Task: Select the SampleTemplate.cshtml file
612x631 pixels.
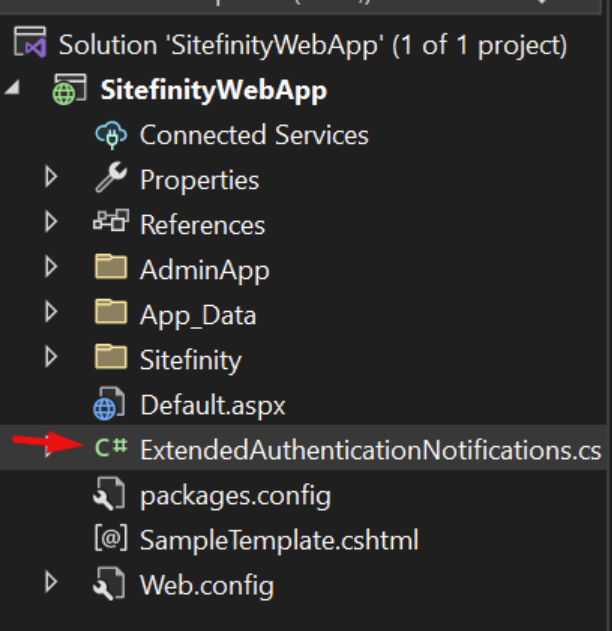Action: pos(279,540)
